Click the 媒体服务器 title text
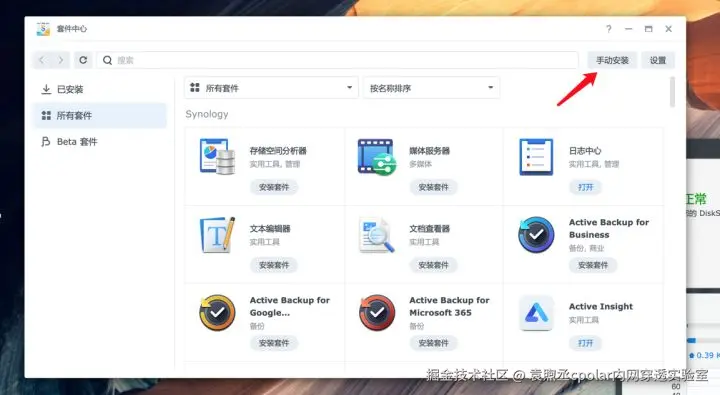This screenshot has height=395, width=720. pyautogui.click(x=430, y=151)
